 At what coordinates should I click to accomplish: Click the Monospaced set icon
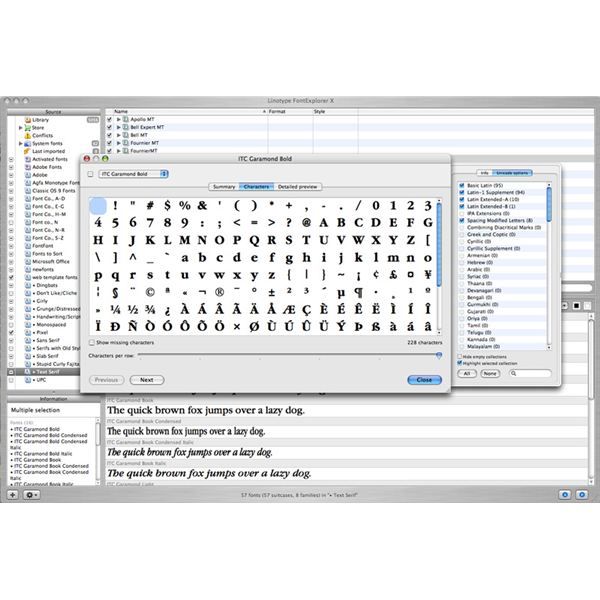click(x=28, y=324)
